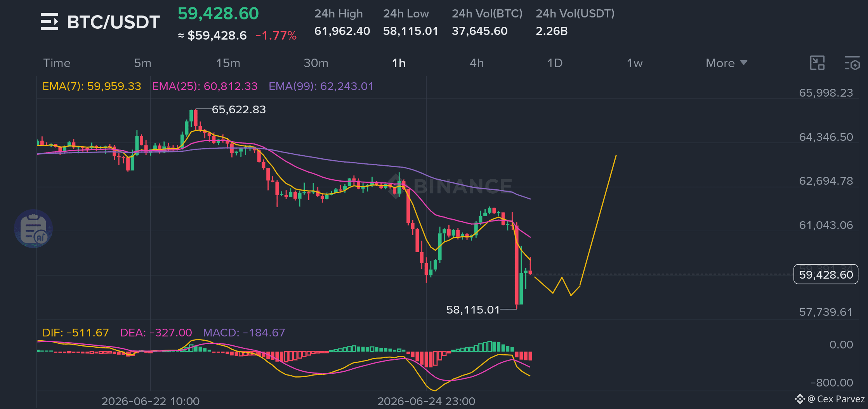
Task: Select the 4h timeframe tab
Action: coord(477,63)
